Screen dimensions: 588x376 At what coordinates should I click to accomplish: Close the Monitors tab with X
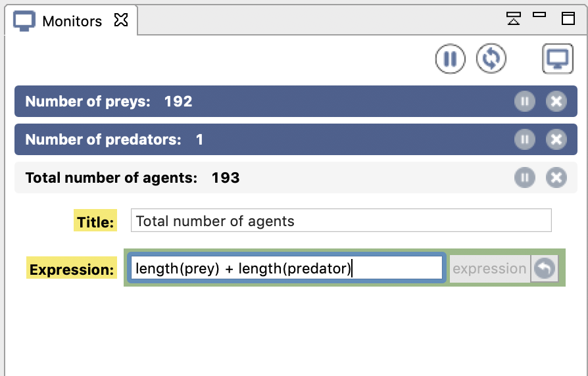tap(121, 20)
